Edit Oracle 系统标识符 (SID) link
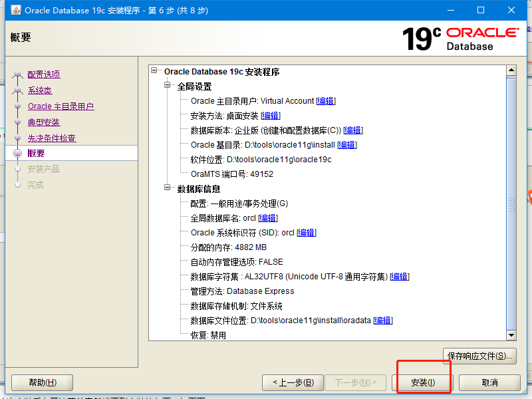 tap(307, 233)
